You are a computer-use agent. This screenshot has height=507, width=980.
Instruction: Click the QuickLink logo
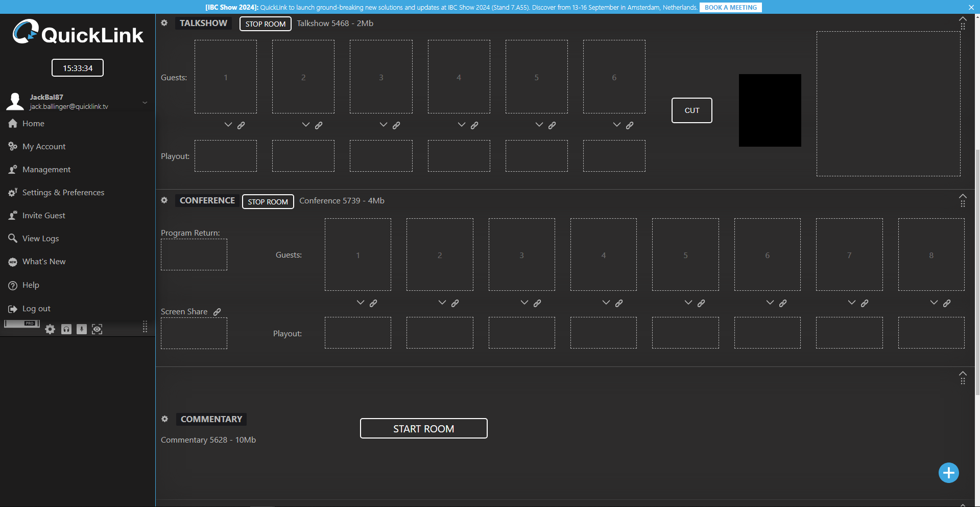pyautogui.click(x=78, y=33)
